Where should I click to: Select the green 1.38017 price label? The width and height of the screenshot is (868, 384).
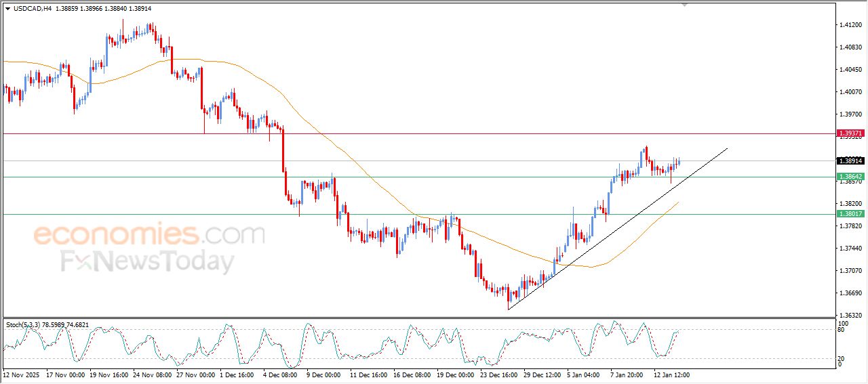click(850, 214)
